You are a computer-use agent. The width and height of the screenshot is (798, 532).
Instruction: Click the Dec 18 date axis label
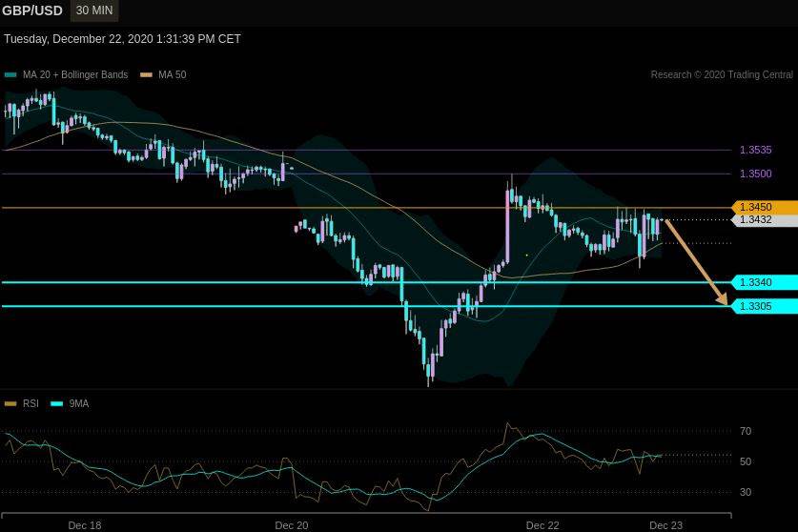point(85,525)
